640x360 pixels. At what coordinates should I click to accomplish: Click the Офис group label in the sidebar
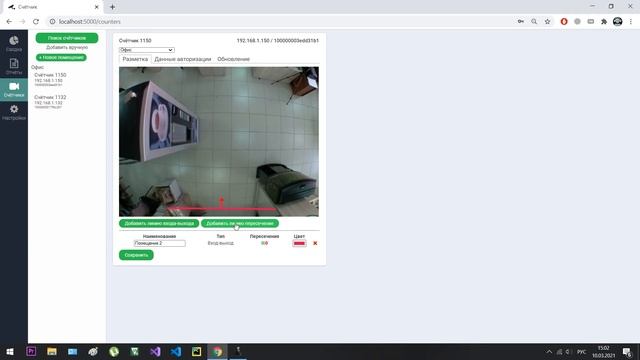point(37,67)
